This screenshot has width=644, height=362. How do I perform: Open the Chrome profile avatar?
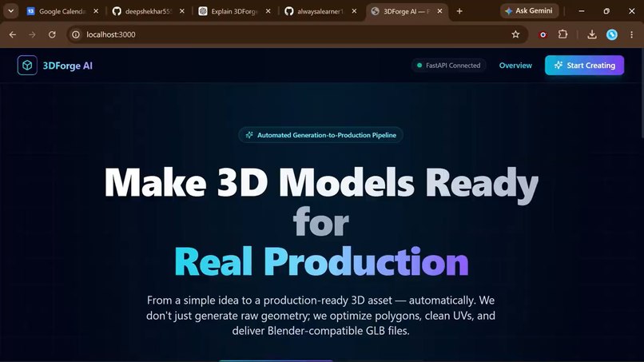[x=612, y=34]
